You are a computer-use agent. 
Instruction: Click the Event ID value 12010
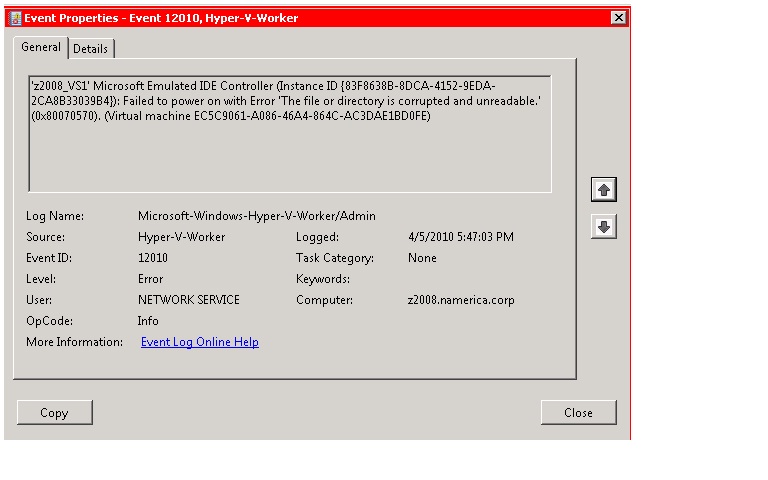tap(153, 258)
